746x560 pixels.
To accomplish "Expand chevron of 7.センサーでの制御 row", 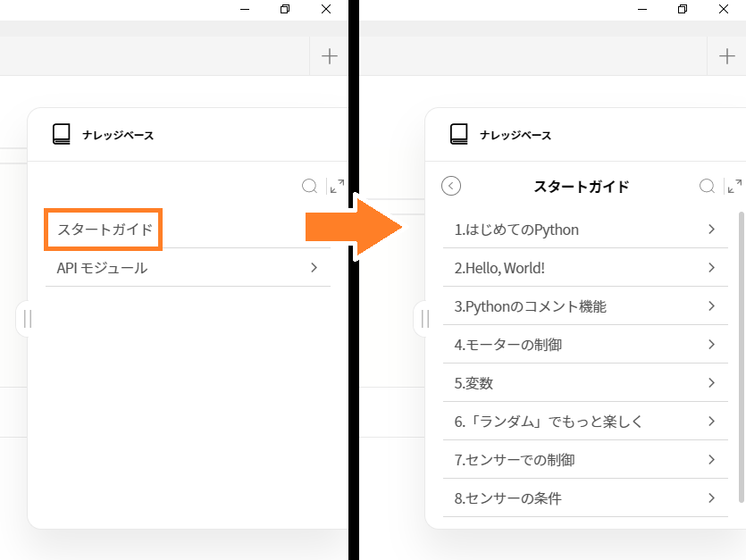I will coord(712,460).
